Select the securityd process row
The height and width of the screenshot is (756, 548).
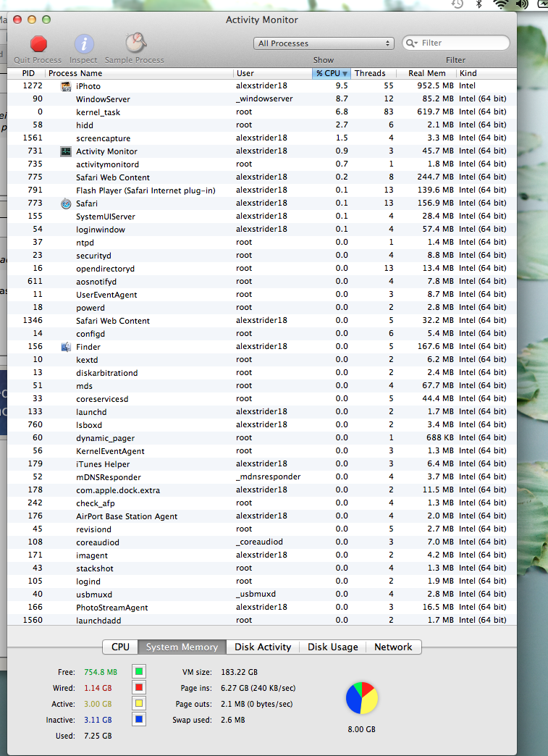[262, 255]
